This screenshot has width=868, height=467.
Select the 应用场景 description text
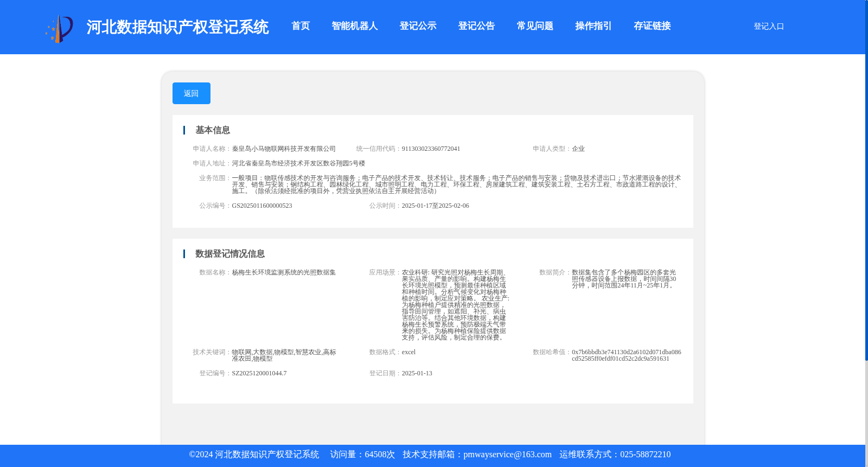click(456, 305)
